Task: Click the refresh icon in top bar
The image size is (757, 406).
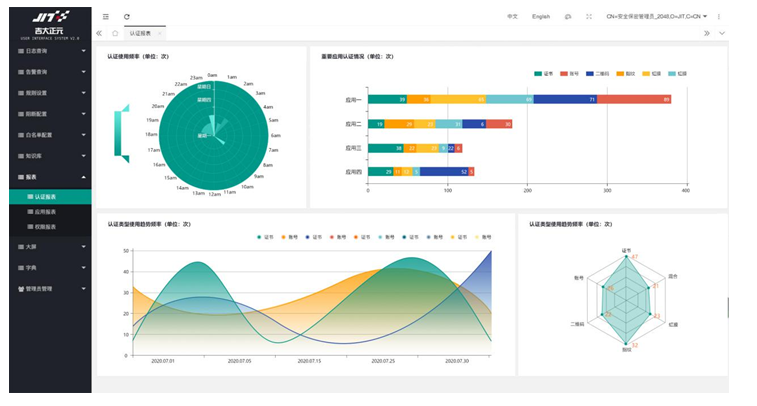Action: coord(126,17)
